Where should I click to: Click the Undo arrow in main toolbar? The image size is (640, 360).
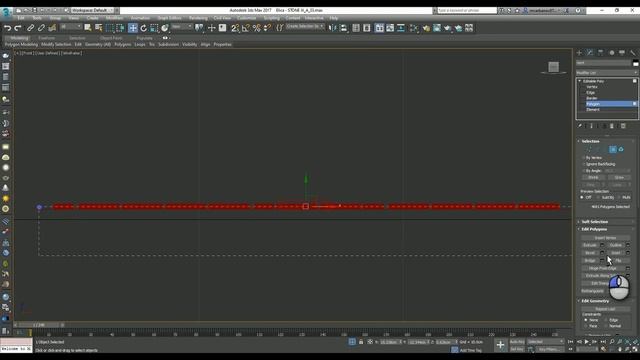(x=7, y=28)
